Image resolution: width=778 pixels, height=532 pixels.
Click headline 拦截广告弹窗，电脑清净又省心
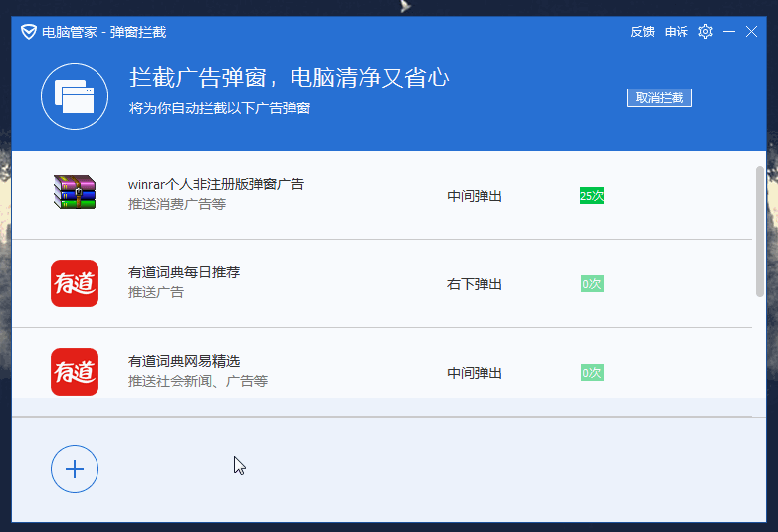pos(290,78)
